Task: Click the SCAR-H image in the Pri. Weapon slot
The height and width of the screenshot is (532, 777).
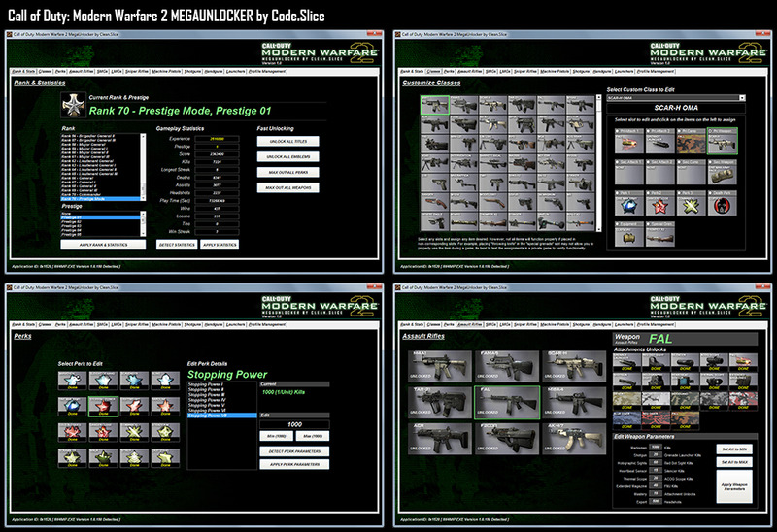Action: (722, 145)
